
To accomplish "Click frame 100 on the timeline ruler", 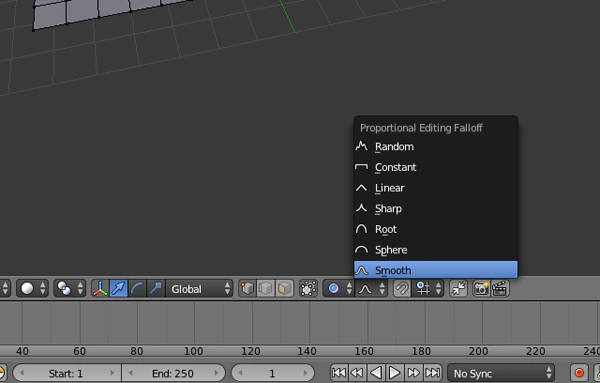I will click(194, 351).
